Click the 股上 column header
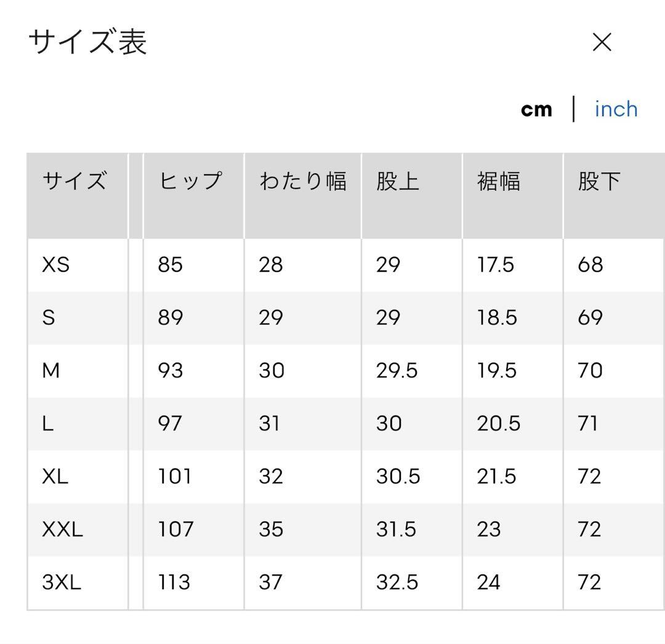 click(397, 181)
